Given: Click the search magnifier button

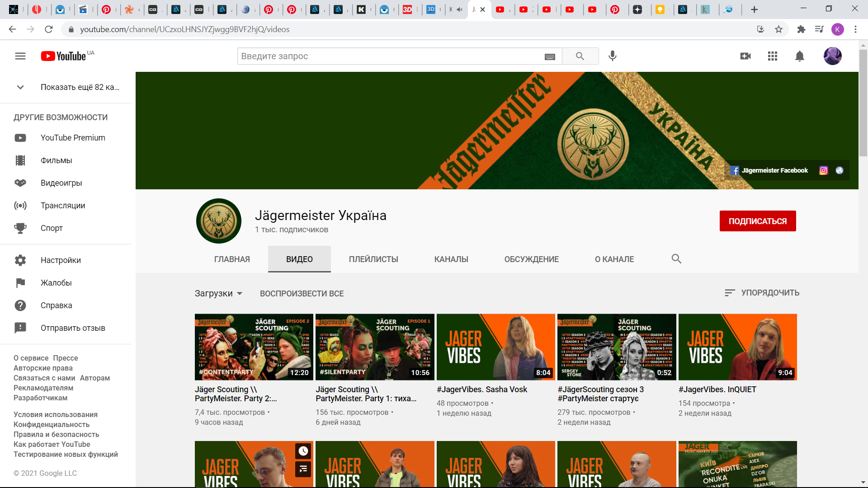Looking at the screenshot, I should [x=580, y=56].
